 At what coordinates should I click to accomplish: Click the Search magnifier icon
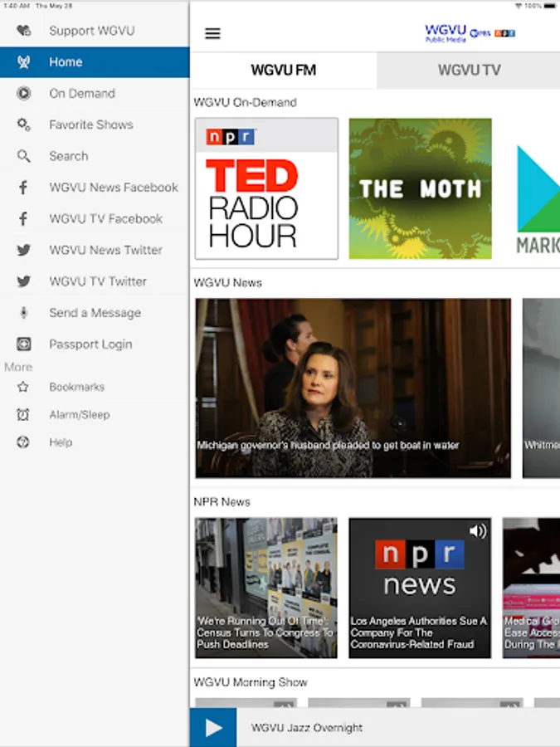(23, 156)
